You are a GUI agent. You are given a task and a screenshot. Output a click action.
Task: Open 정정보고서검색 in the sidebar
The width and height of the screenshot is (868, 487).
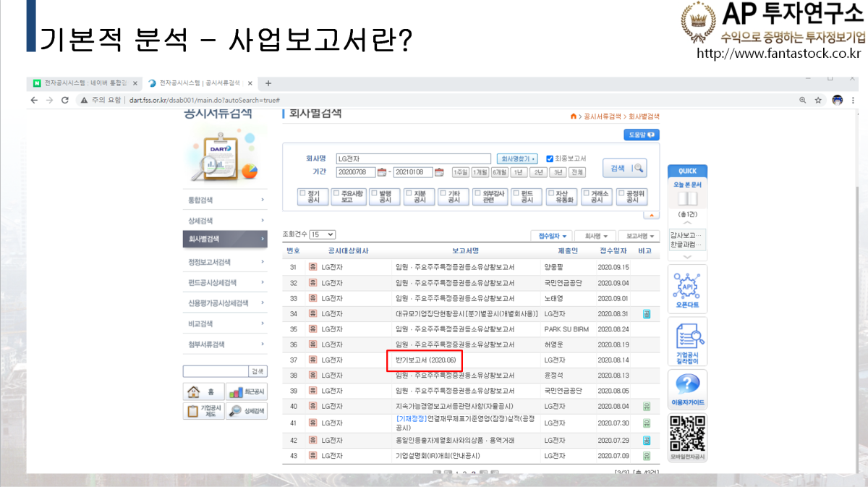pyautogui.click(x=226, y=262)
